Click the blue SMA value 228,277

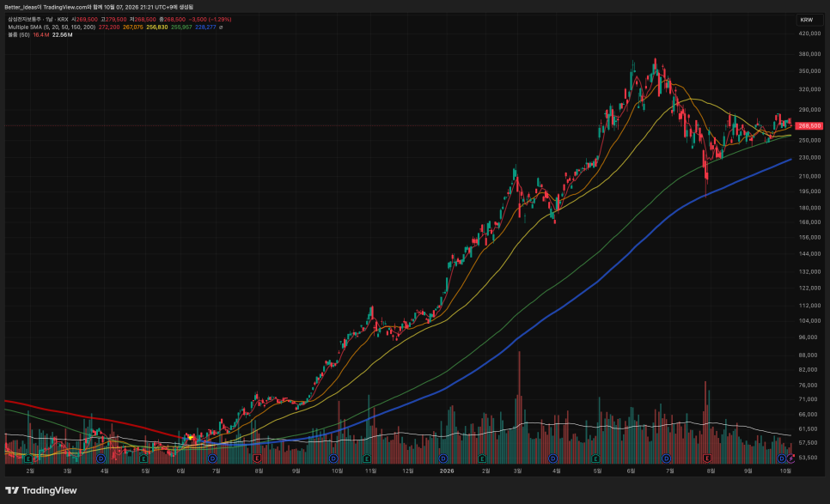(x=205, y=27)
